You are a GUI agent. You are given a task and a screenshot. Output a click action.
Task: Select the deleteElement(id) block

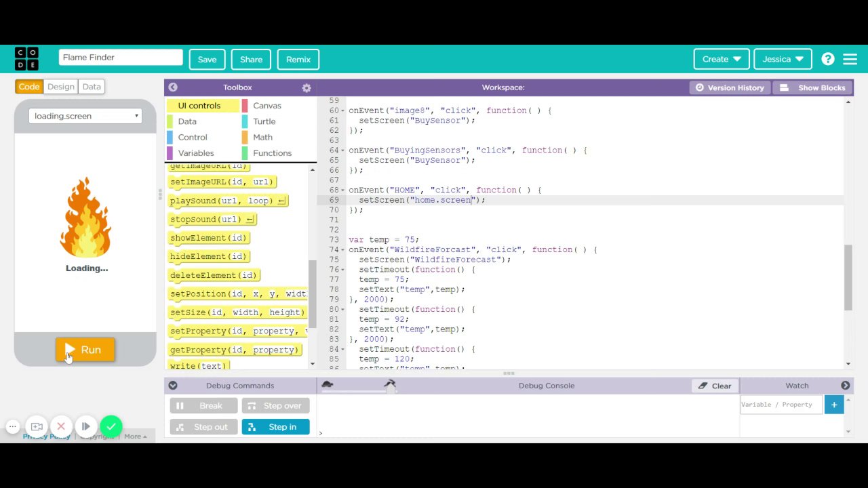click(214, 275)
